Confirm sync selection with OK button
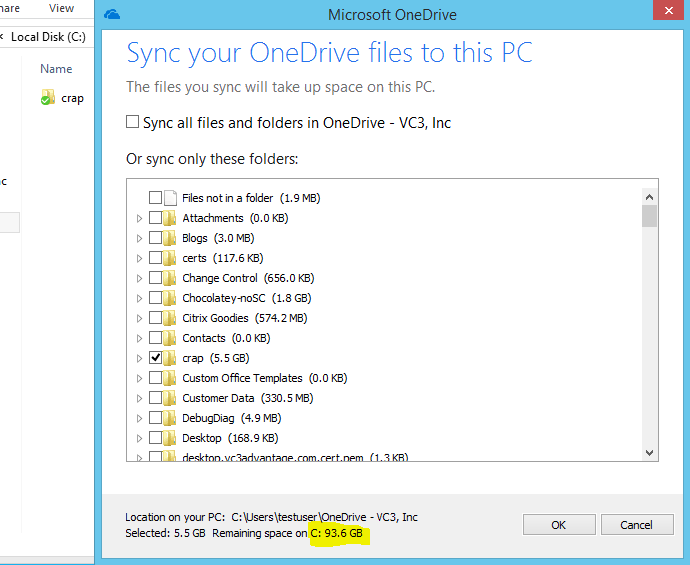690x565 pixels. [x=559, y=525]
